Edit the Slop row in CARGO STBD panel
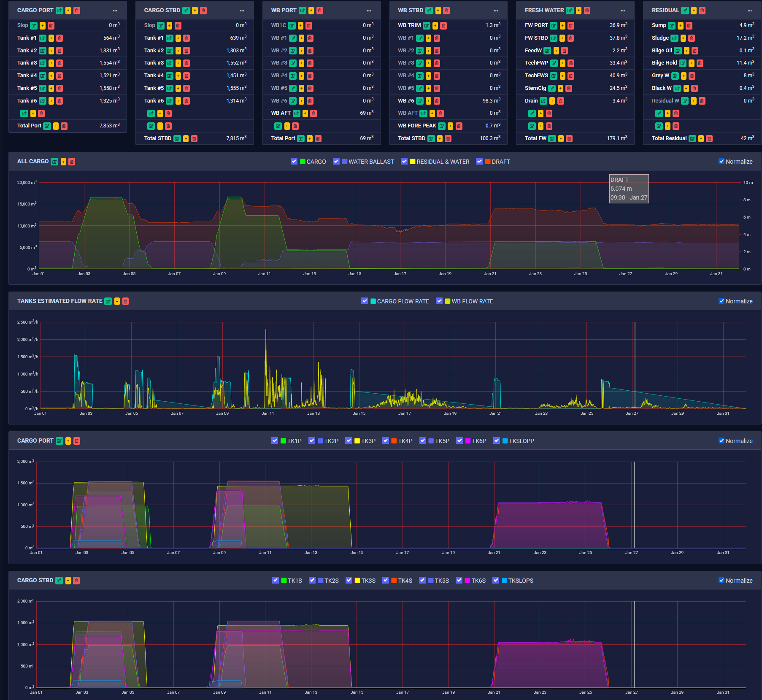This screenshot has width=762, height=700. (161, 25)
